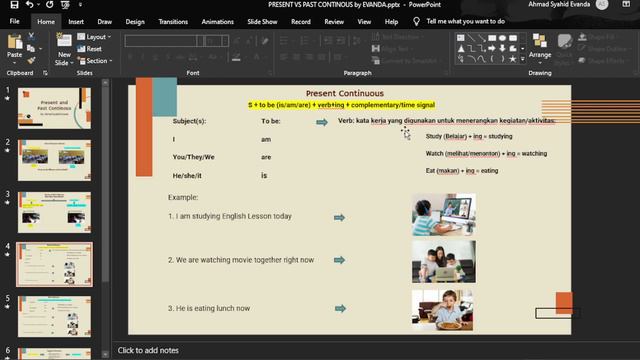Switch to the Design tab
Image resolution: width=640 pixels, height=360 pixels.
click(135, 22)
